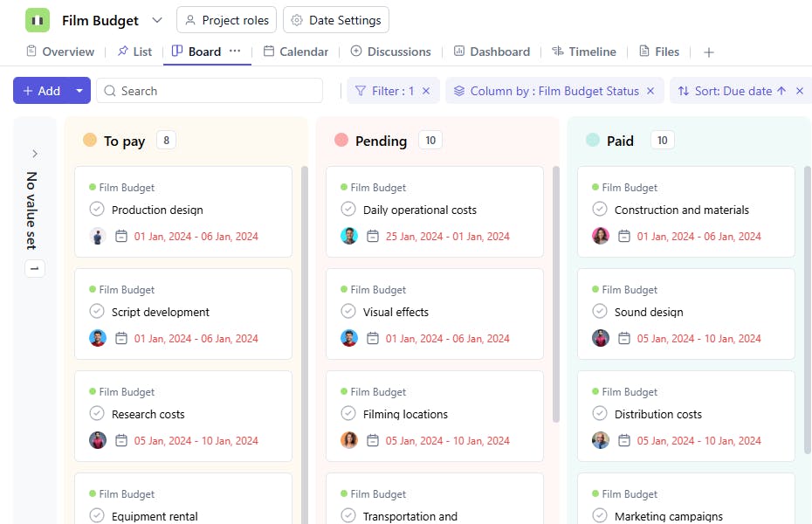812x524 pixels.
Task: Click calendar icon on Visual effects card
Action: (373, 338)
